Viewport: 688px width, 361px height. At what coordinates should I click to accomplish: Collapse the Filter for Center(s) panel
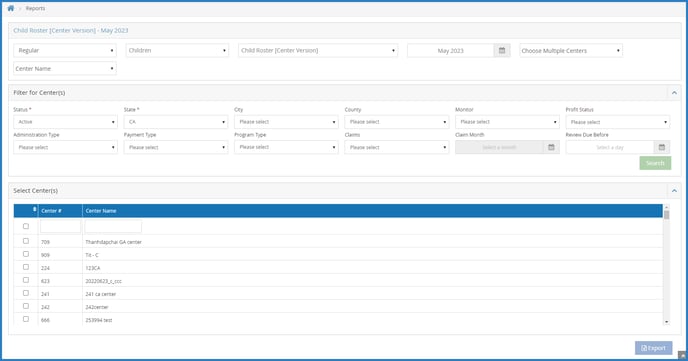674,93
